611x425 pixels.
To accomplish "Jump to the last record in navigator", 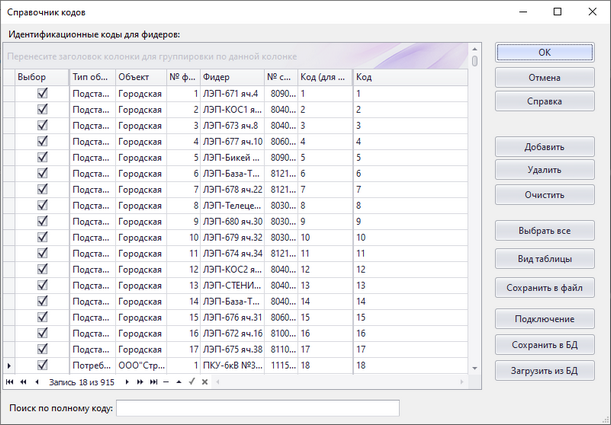I will 153,382.
